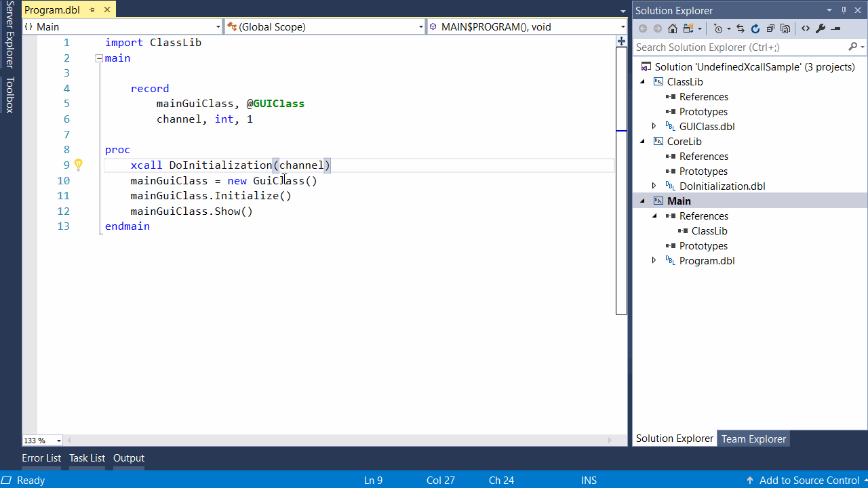868x488 pixels.
Task: Click the magnifier search icon in Solution Explorer
Action: (853, 47)
